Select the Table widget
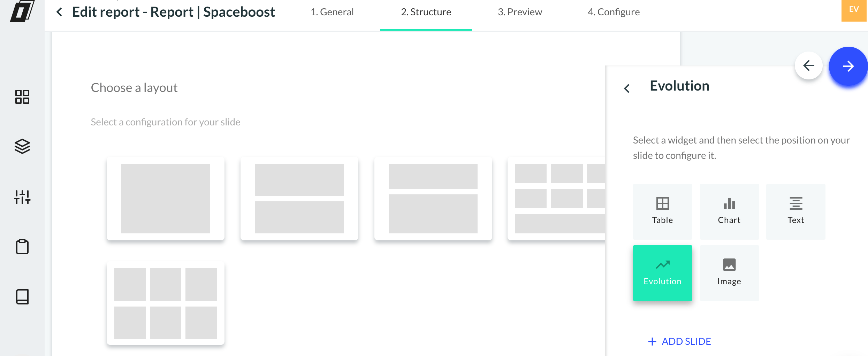This screenshot has width=868, height=356. click(x=662, y=211)
